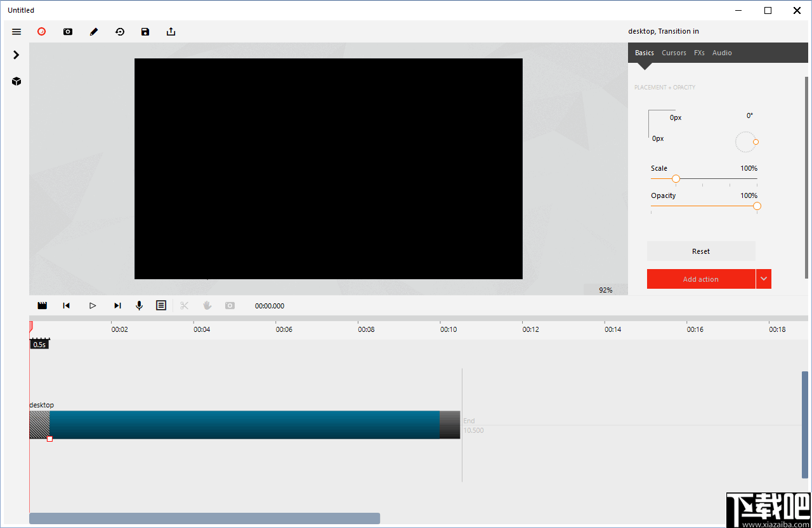
Task: Click the red square handle under the transition
Action: point(50,439)
